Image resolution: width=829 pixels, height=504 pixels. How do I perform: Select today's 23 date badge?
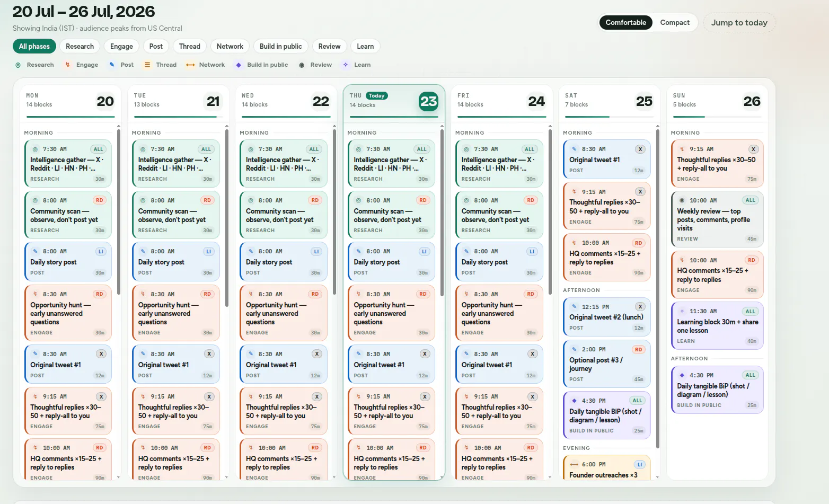tap(429, 101)
